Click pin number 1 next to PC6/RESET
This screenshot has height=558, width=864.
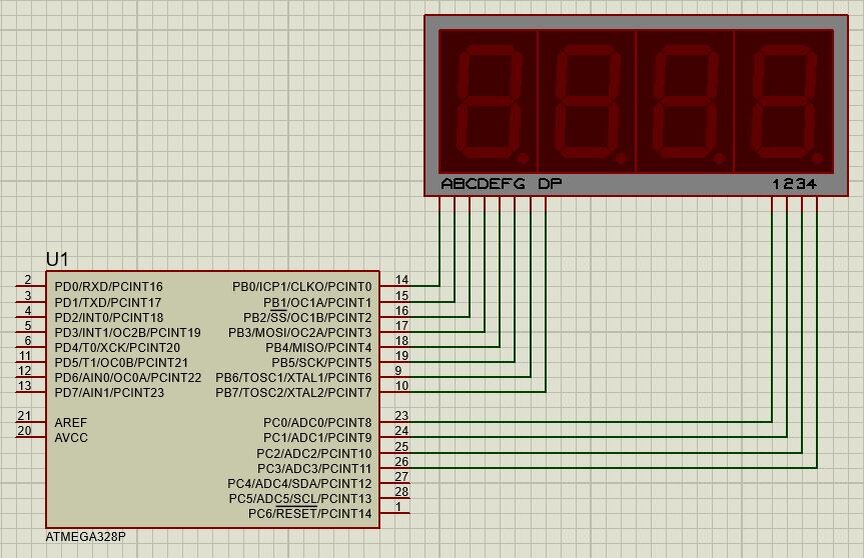399,506
